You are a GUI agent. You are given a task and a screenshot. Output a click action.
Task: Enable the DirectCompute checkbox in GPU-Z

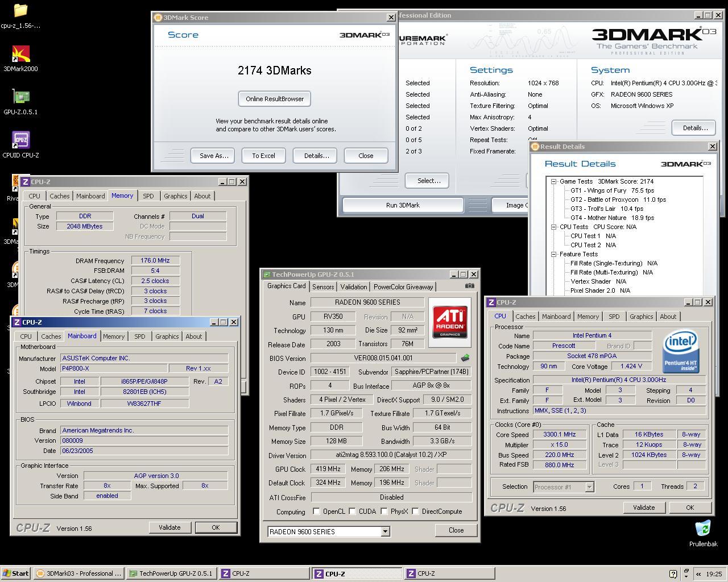coord(415,512)
